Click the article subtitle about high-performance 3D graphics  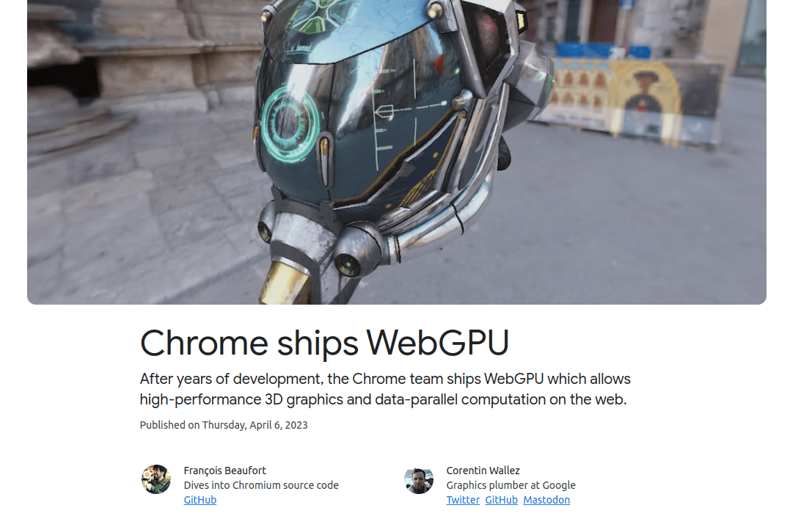pos(385,389)
